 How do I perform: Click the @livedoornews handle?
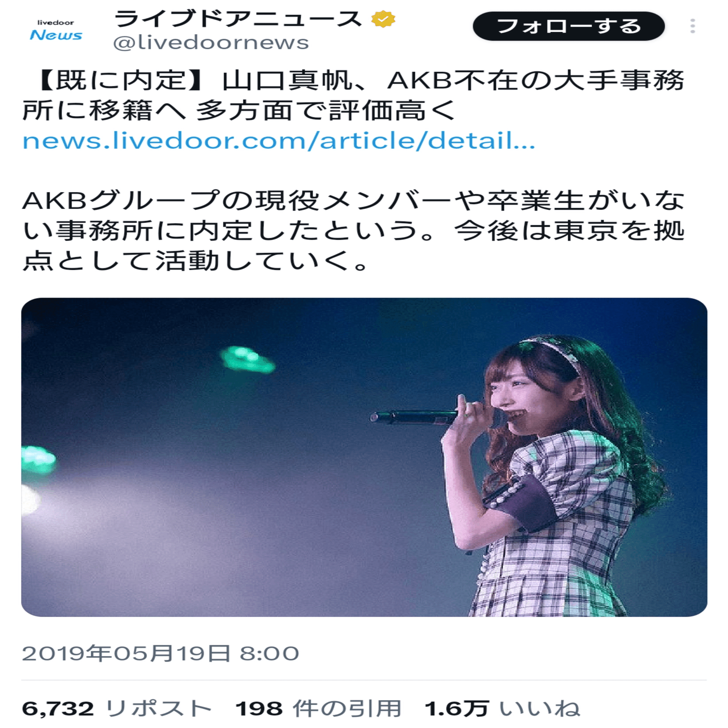211,43
